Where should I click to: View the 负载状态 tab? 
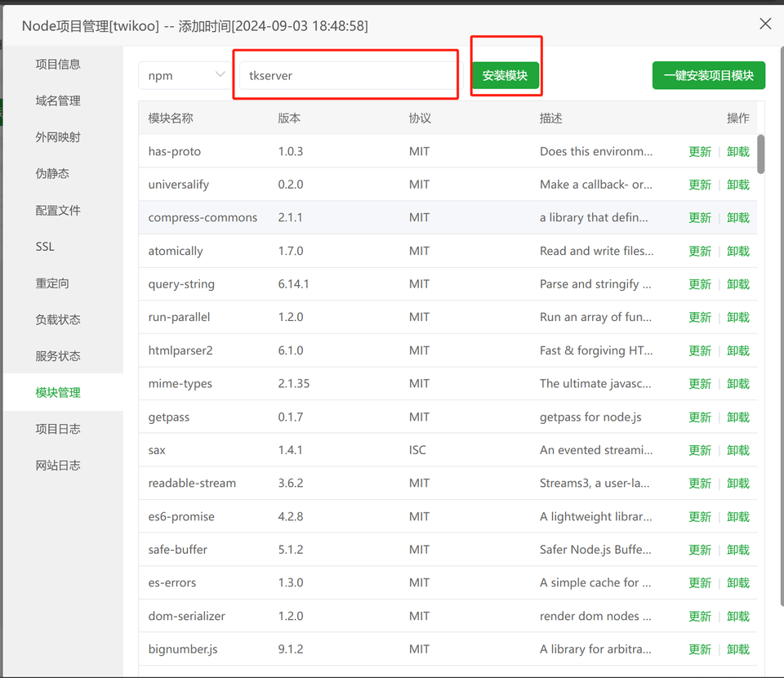tap(58, 319)
